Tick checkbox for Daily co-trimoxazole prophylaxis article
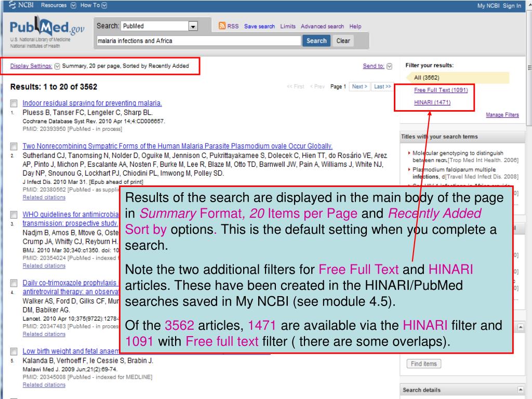This screenshot has width=532, height=399. point(14,283)
